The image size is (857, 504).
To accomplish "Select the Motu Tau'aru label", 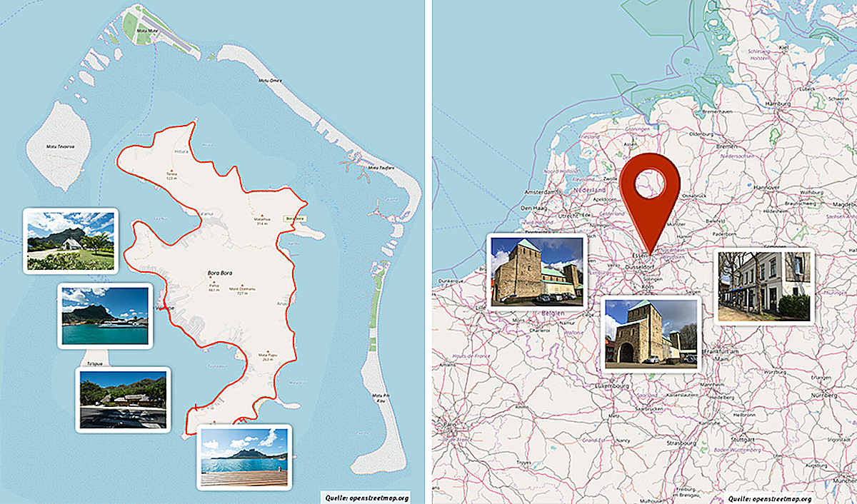I will click(381, 168).
